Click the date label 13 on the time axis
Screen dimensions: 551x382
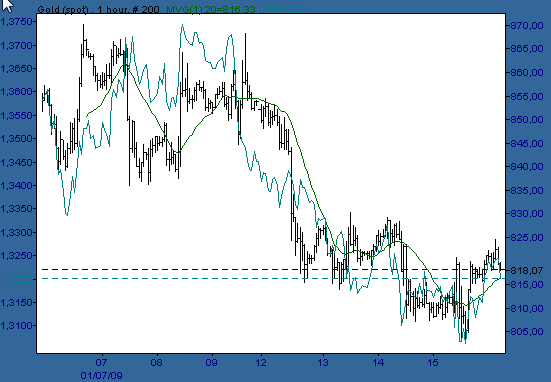(x=323, y=362)
